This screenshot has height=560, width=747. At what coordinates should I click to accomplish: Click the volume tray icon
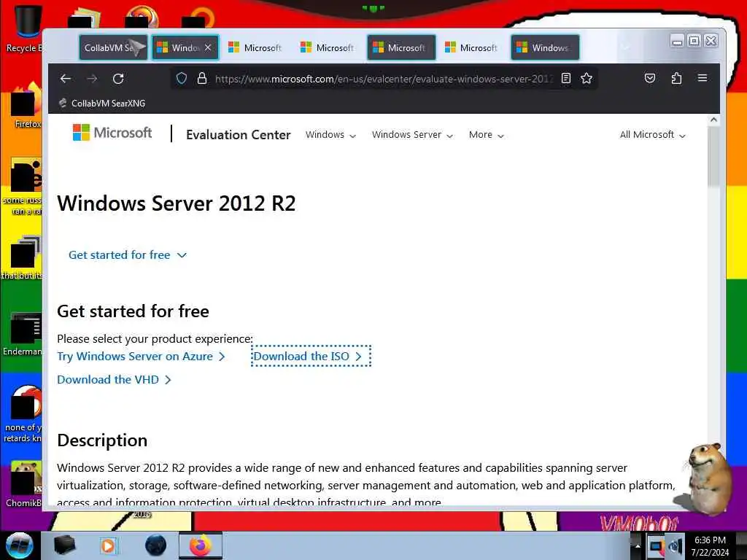click(676, 546)
